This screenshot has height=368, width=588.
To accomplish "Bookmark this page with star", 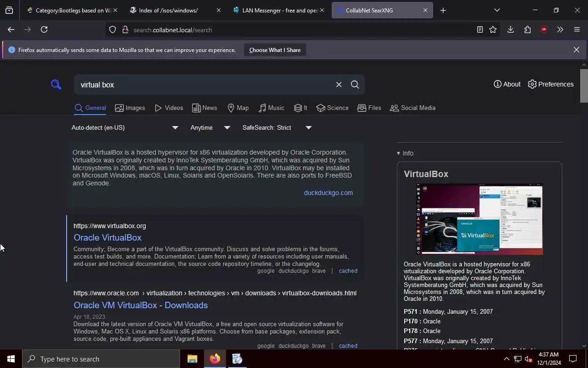I will (x=493, y=29).
